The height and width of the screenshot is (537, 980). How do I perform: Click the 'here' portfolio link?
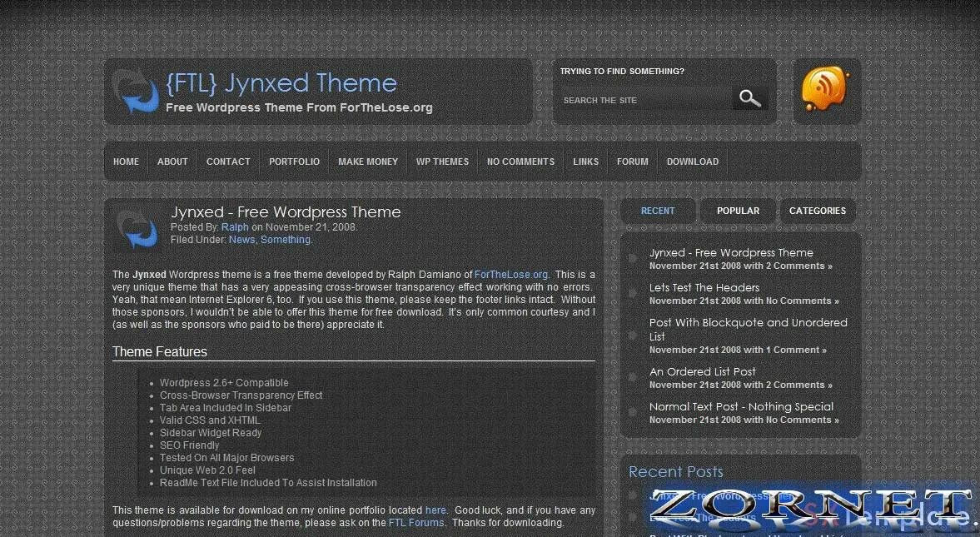(435, 510)
